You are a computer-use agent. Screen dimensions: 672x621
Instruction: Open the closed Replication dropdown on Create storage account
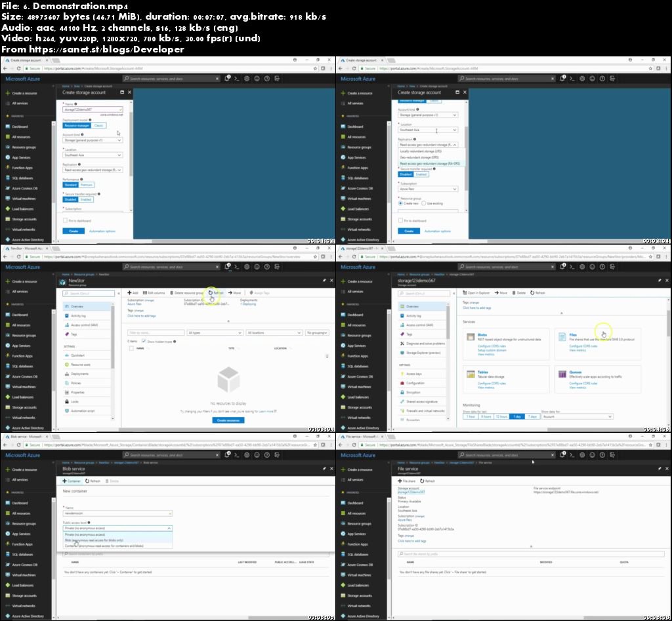[93, 170]
